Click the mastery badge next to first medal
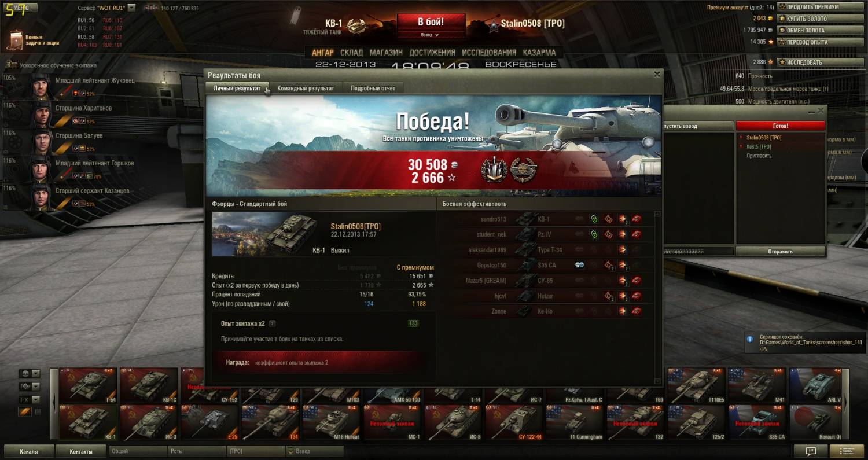This screenshot has width=868, height=460. click(x=524, y=171)
